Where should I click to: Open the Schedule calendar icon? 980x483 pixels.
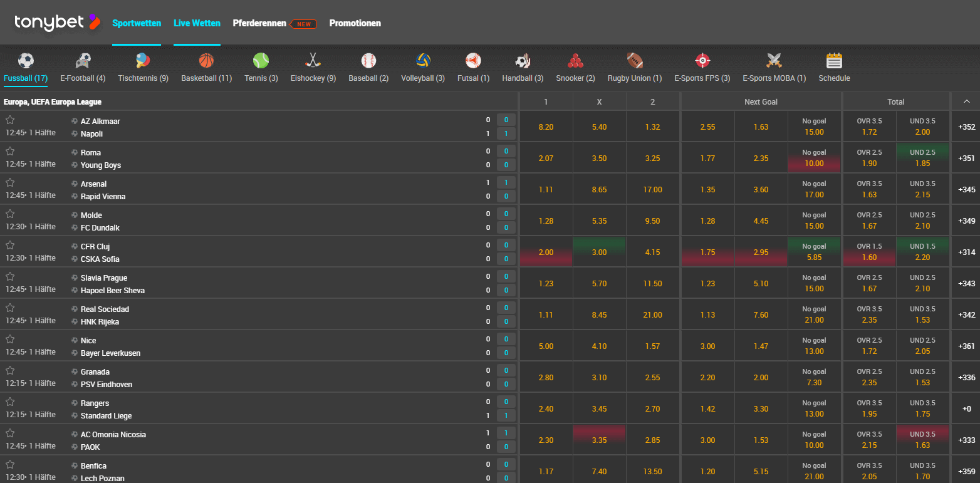point(834,61)
